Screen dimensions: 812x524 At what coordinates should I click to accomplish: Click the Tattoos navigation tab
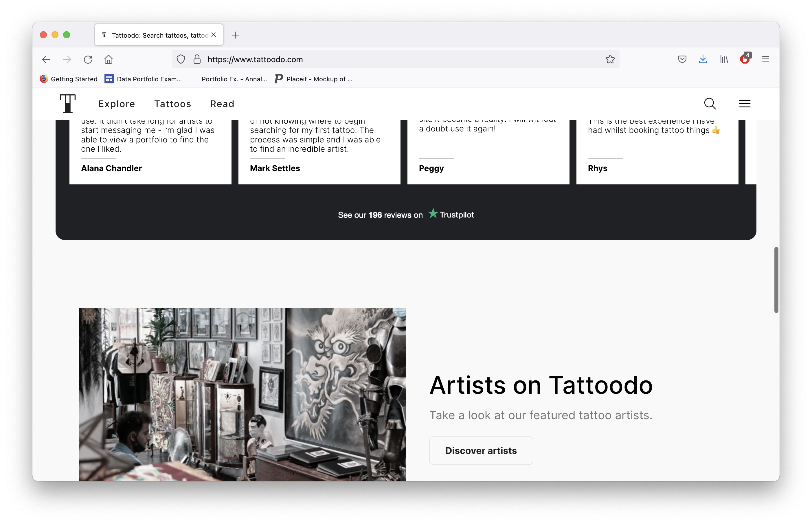(x=173, y=104)
